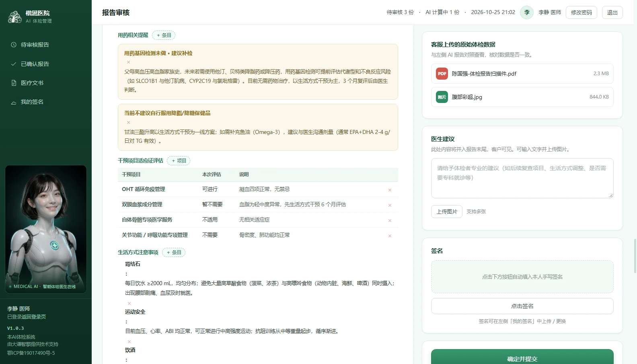The image size is (637, 364).
Task: Add a 项目 to 干预项目适应证评估
Action: click(179, 161)
